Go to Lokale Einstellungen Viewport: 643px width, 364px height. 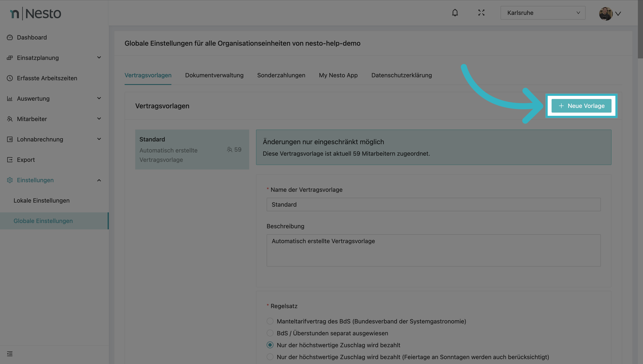click(41, 200)
